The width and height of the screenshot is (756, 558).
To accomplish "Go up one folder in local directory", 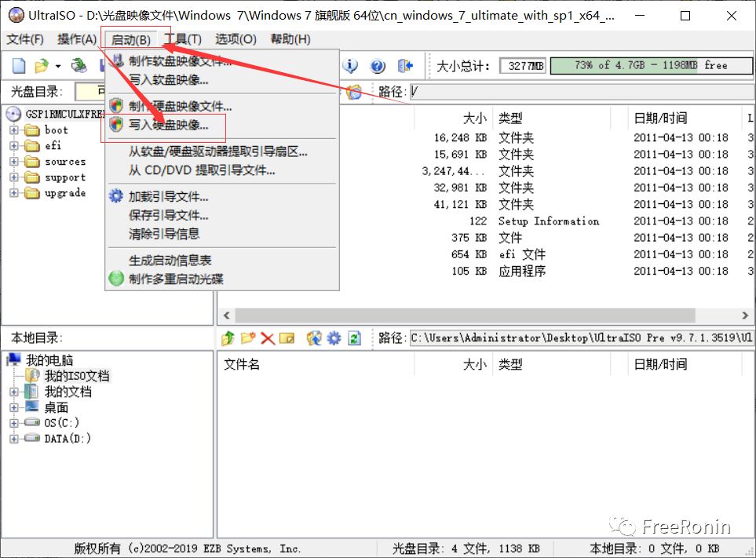I will tap(228, 338).
